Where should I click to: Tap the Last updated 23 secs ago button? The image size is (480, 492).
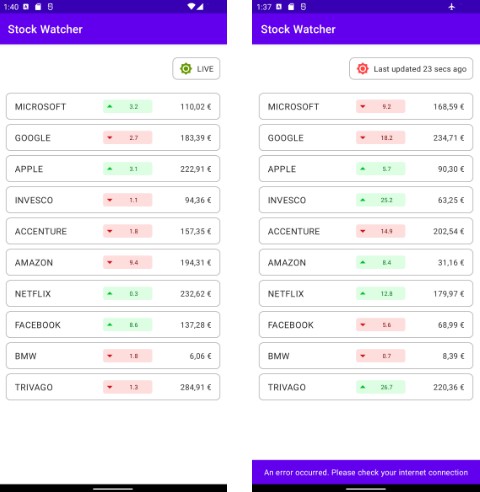pyautogui.click(x=411, y=69)
